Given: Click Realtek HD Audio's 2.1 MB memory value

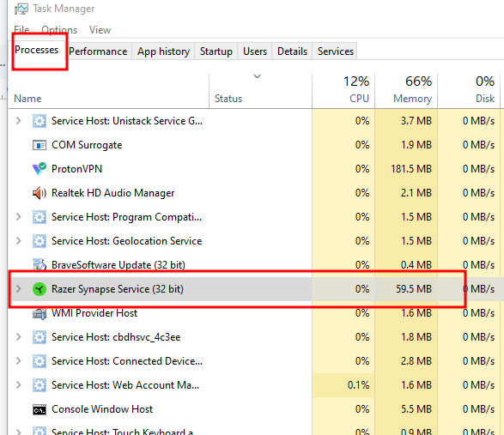Looking at the screenshot, I should 416,193.
